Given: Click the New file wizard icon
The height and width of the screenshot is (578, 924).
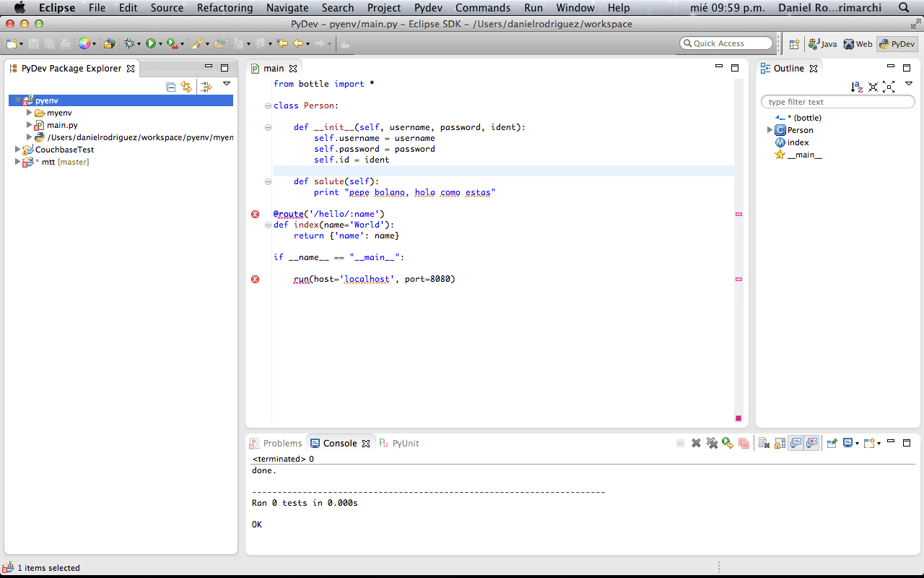Looking at the screenshot, I should coord(12,43).
